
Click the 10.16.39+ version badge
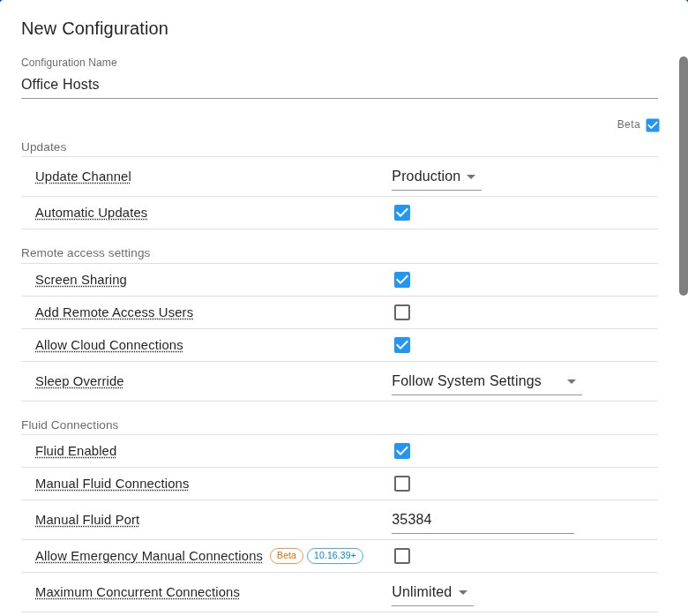tap(335, 556)
